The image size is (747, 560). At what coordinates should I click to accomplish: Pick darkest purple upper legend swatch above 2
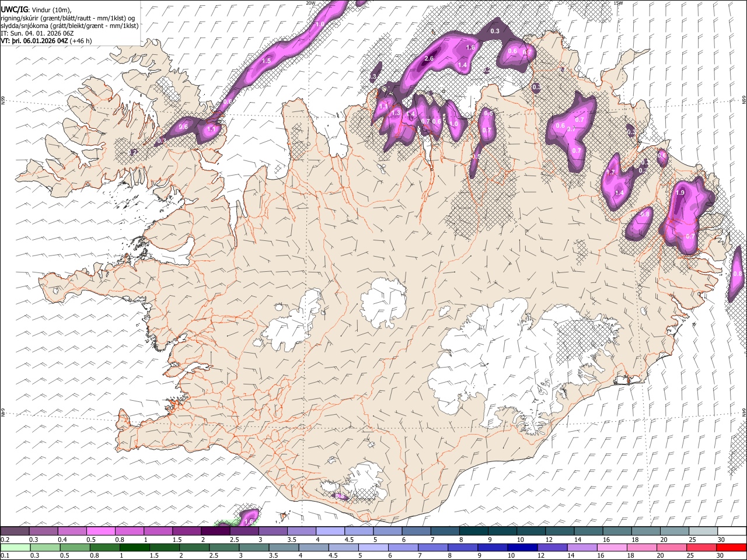tap(215, 531)
